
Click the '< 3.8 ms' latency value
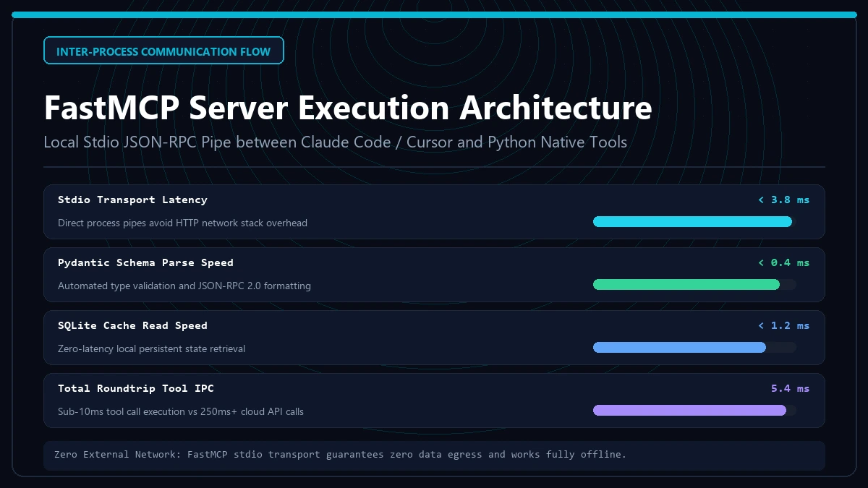783,200
